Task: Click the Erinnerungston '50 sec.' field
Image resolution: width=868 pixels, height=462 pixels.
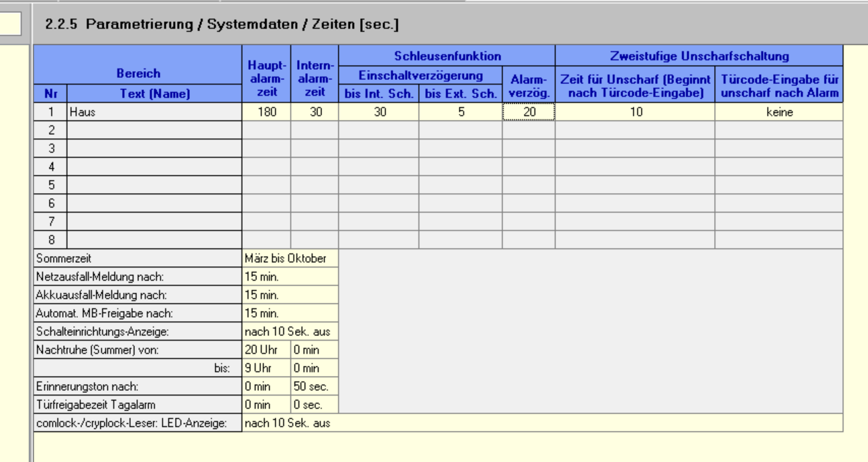Action: coord(314,386)
